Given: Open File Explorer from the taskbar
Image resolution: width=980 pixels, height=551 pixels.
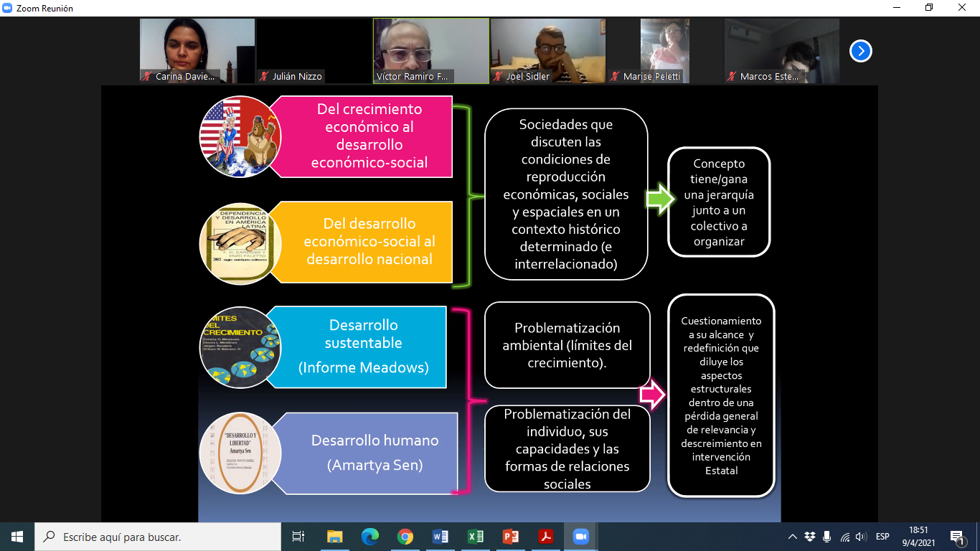Looking at the screenshot, I should pos(335,537).
